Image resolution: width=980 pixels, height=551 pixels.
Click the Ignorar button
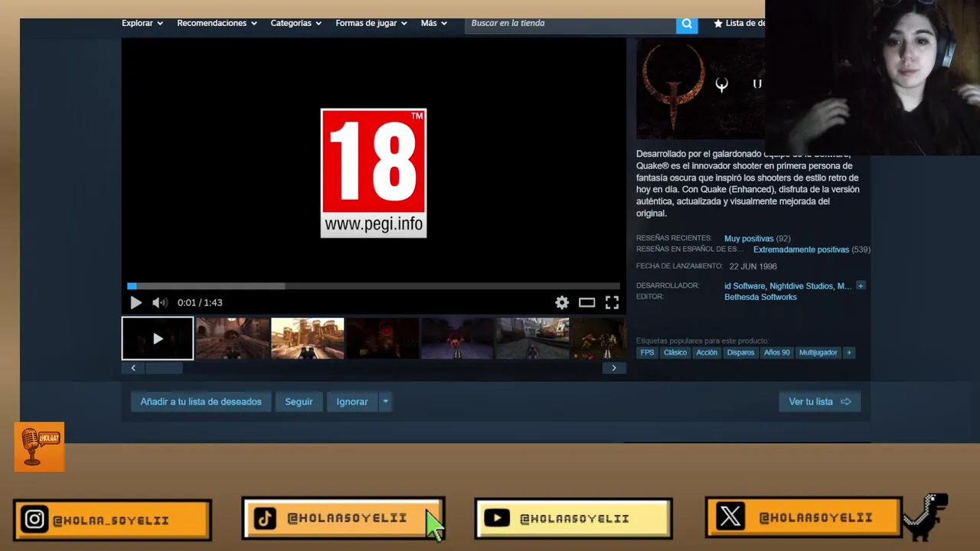coord(352,401)
